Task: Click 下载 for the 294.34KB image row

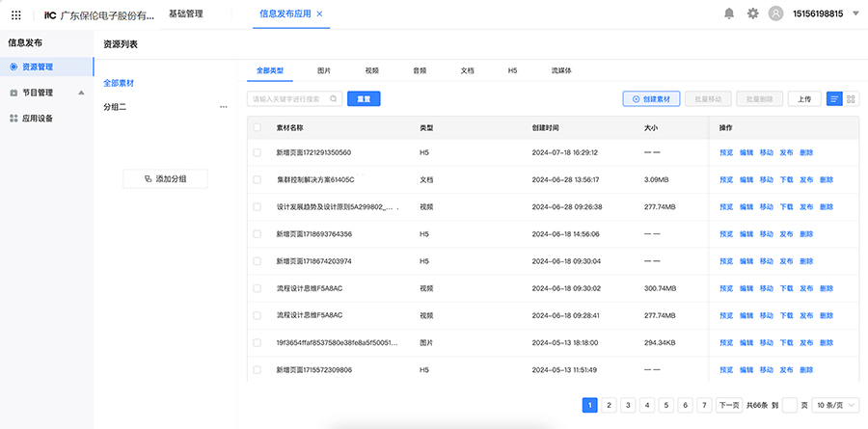Action: click(786, 342)
